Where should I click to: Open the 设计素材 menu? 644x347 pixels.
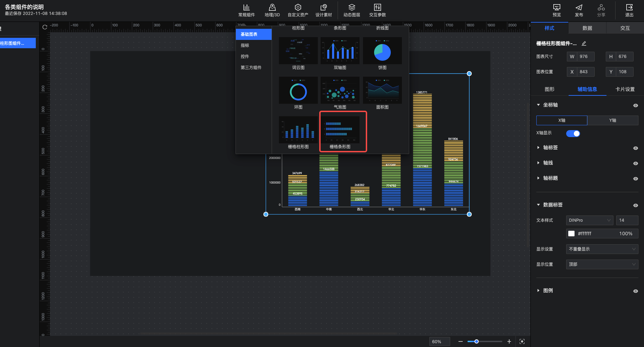pos(323,10)
